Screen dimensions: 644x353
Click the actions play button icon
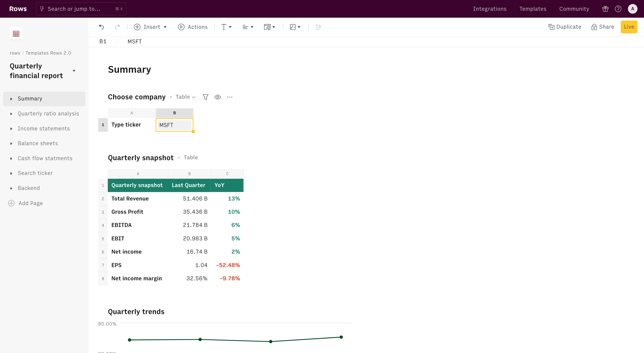pos(181,27)
